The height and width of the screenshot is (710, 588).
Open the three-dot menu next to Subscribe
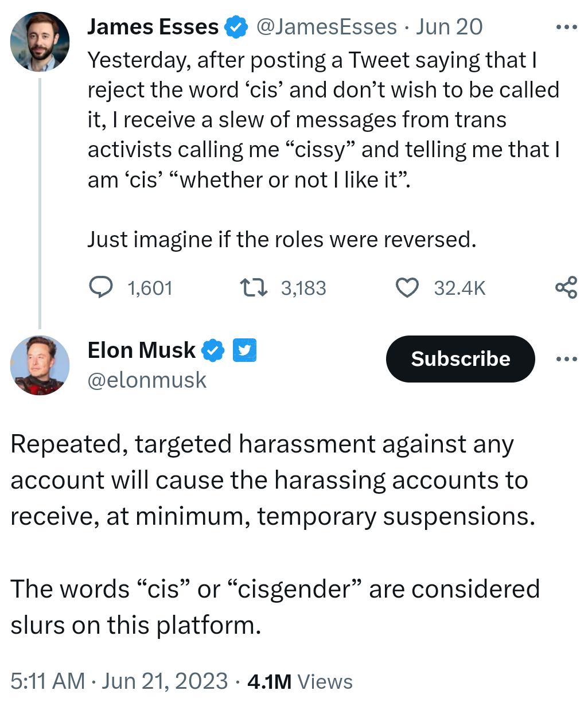point(566,359)
